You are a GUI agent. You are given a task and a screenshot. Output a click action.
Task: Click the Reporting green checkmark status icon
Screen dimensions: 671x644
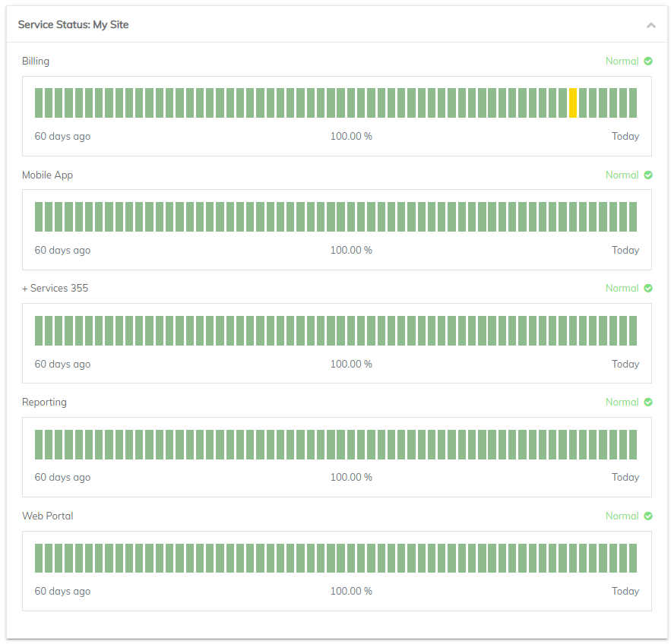648,402
